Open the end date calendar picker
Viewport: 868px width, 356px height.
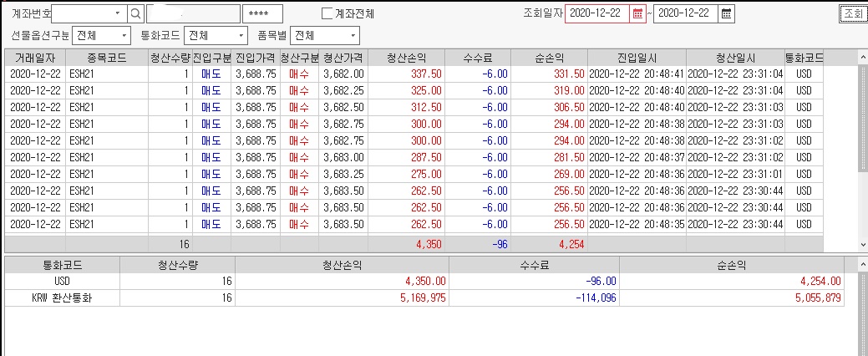726,14
